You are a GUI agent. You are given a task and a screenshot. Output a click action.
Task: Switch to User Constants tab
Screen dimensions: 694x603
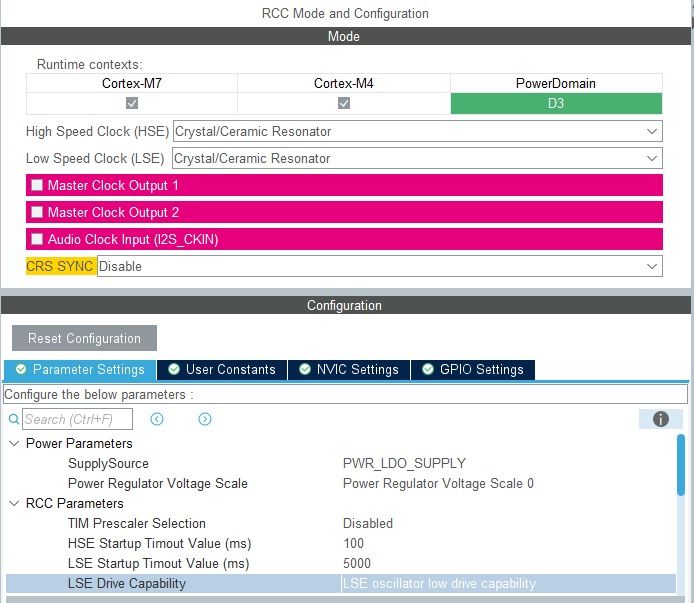pos(222,369)
